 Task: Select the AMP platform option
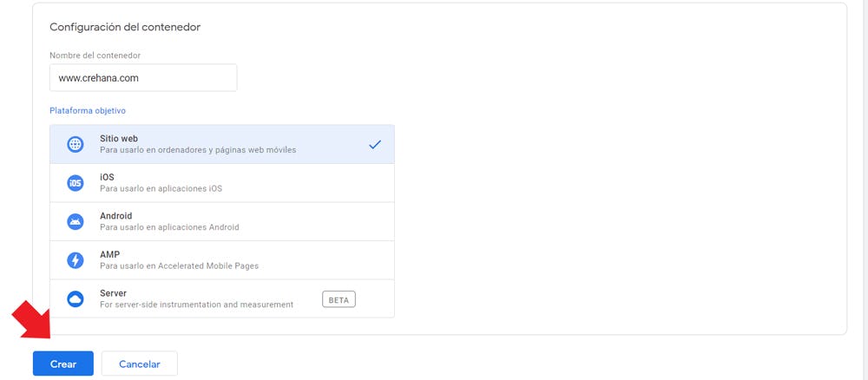pos(222,260)
